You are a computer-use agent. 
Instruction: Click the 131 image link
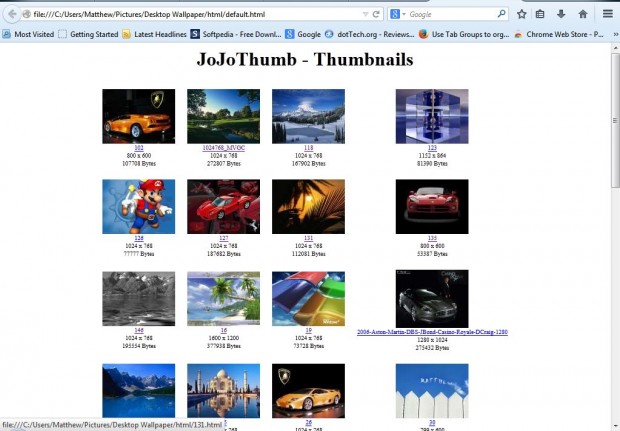[308, 238]
